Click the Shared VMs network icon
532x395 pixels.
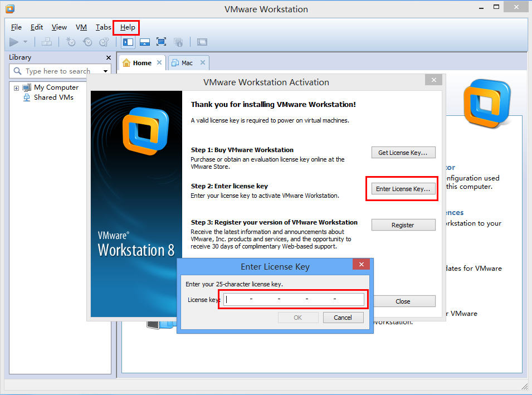[27, 97]
